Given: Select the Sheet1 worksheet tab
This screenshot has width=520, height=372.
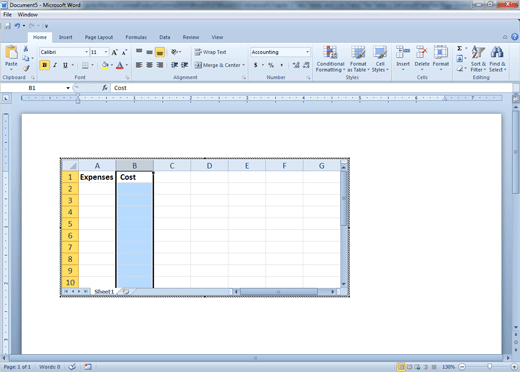Looking at the screenshot, I should click(104, 292).
